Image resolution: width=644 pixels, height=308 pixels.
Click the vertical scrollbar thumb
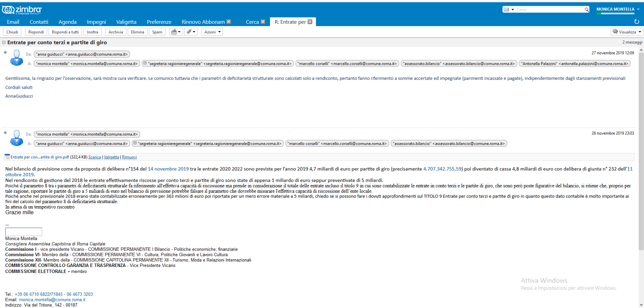coord(641,151)
